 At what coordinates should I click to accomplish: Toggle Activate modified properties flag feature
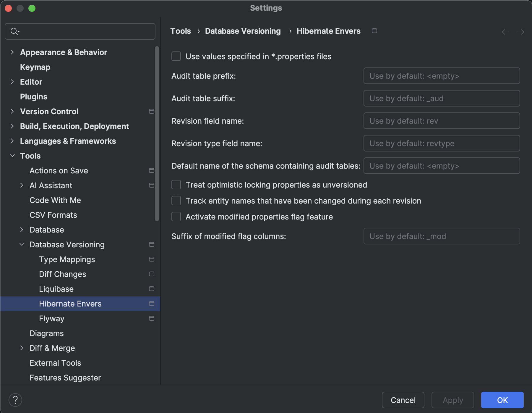click(x=176, y=217)
